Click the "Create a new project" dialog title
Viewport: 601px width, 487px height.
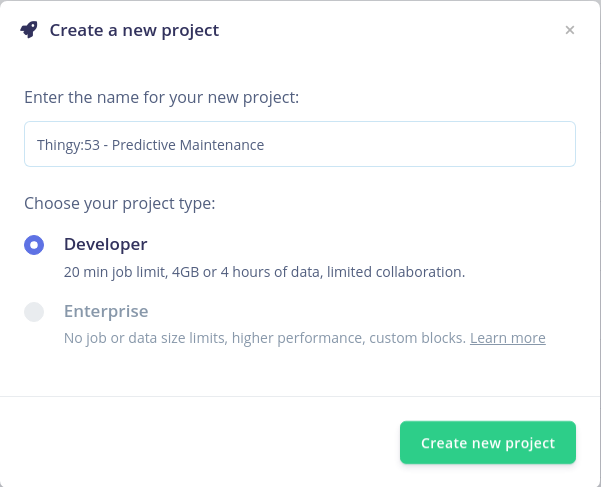(134, 30)
